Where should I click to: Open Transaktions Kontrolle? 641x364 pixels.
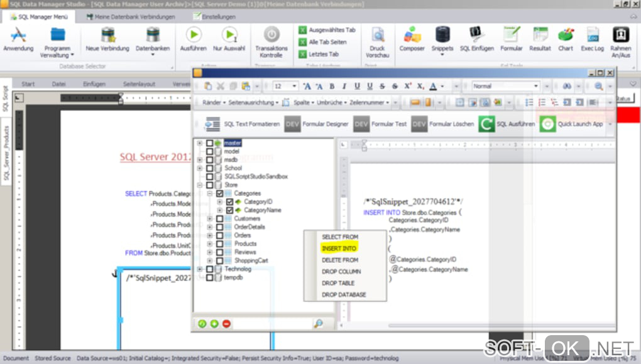tap(271, 43)
